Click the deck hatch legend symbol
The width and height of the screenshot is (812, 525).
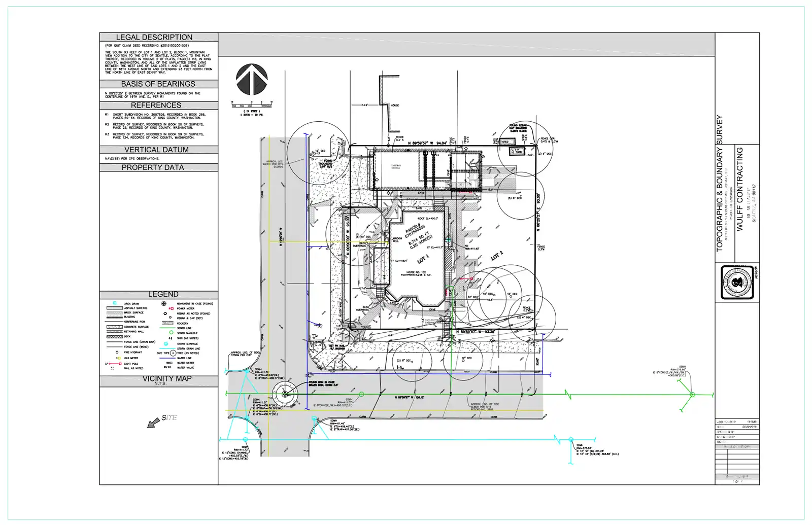(115, 337)
